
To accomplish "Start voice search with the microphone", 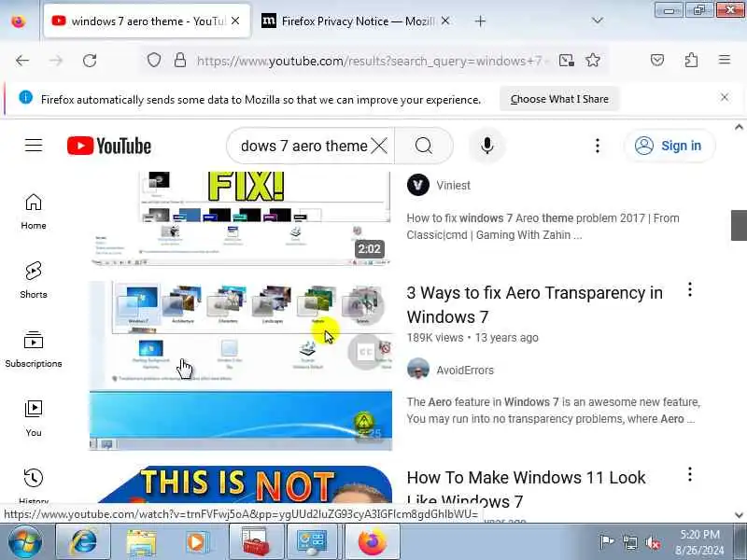I will click(486, 146).
